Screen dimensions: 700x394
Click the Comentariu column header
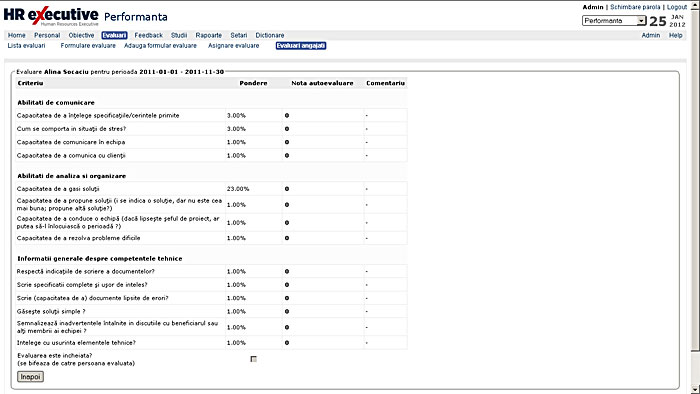pos(385,83)
